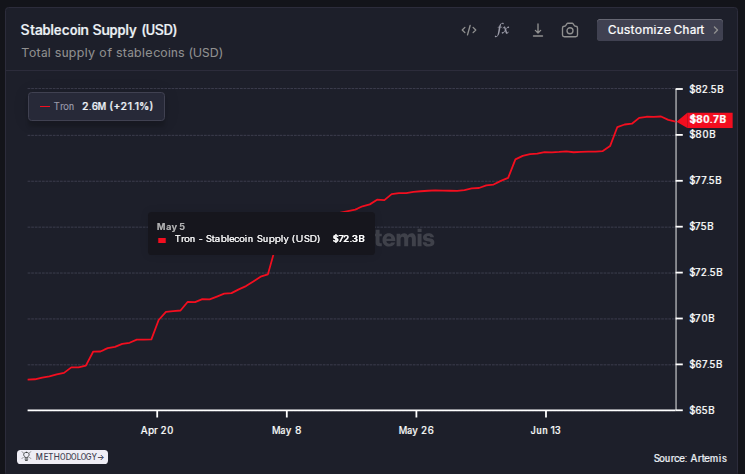
Task: Click the fx formula icon
Action: [502, 30]
